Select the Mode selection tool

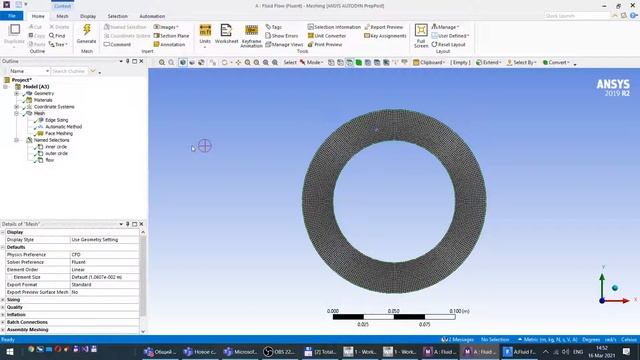(311, 62)
